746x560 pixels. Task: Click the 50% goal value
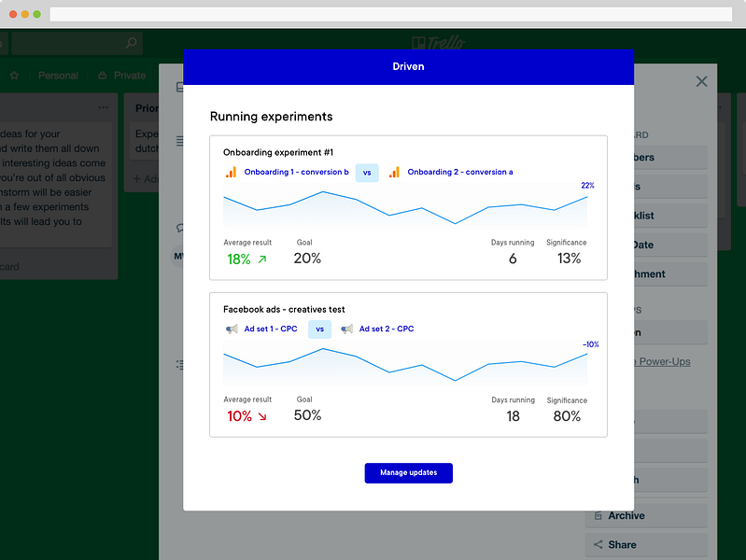[307, 415]
